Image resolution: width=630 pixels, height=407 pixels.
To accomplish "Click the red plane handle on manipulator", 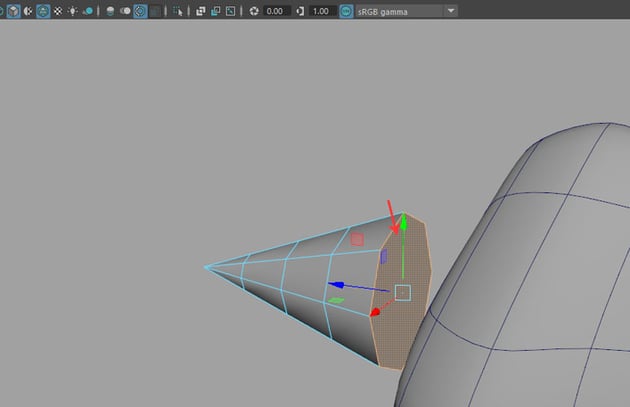I will click(x=357, y=239).
